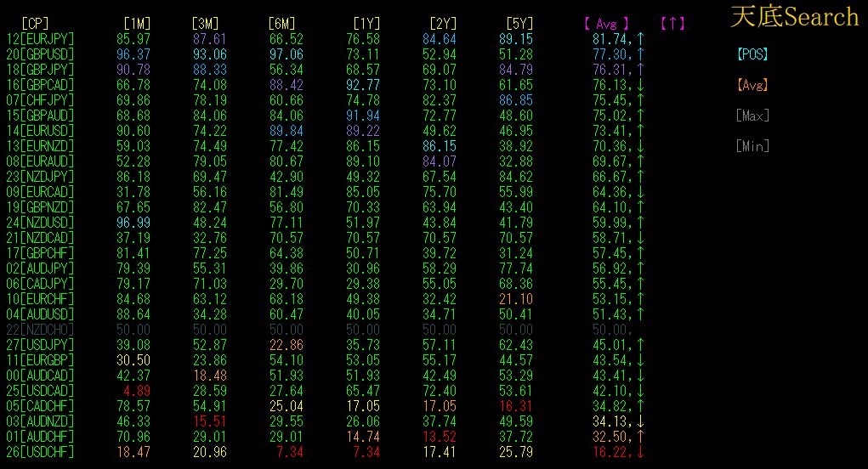This screenshot has height=469, width=868.
Task: Select the 14[EURUSD] pair row label
Action: point(40,131)
